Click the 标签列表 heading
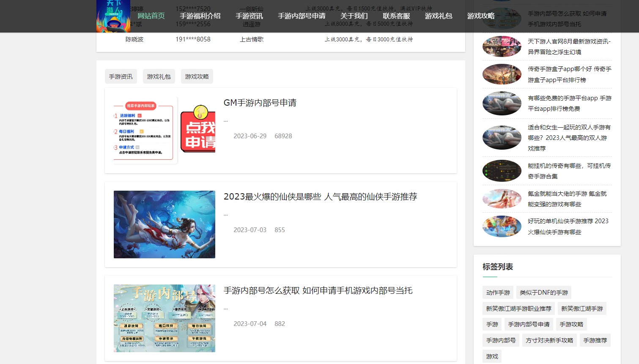The image size is (639, 364). pos(498,267)
